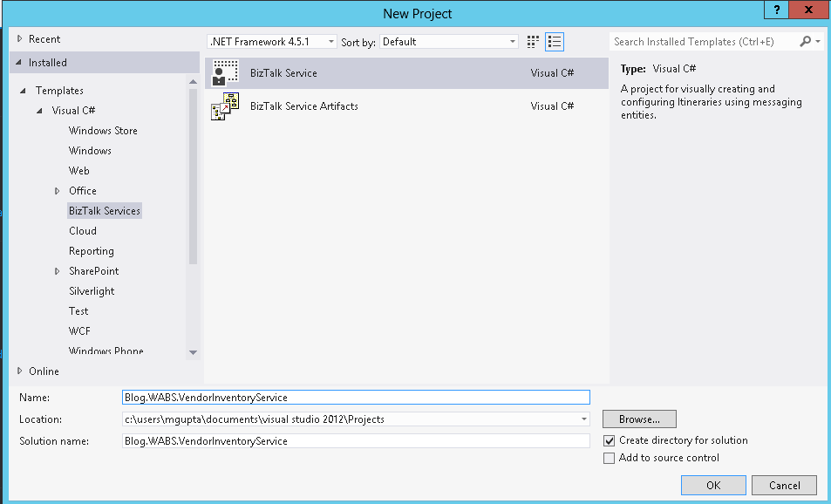Close the New Project dialog
Screen dimensions: 831x504
click(808, 10)
